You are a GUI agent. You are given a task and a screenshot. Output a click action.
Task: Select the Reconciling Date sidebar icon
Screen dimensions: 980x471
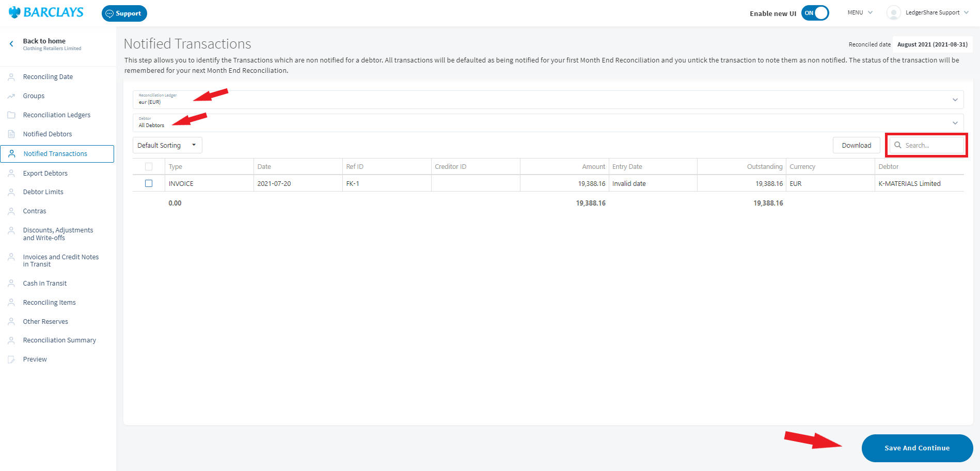pyautogui.click(x=11, y=76)
